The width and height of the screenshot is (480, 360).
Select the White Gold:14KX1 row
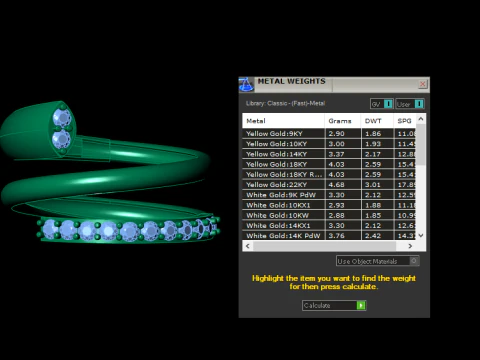click(329, 226)
